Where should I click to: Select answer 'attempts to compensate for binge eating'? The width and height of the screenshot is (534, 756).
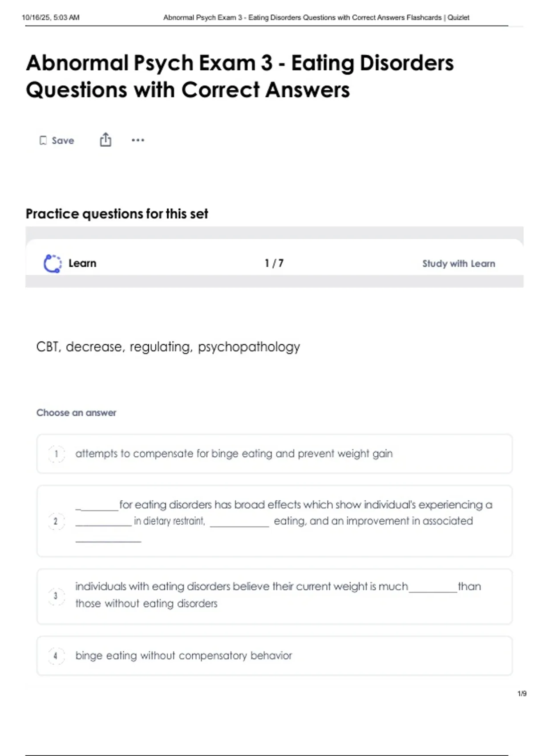(234, 454)
